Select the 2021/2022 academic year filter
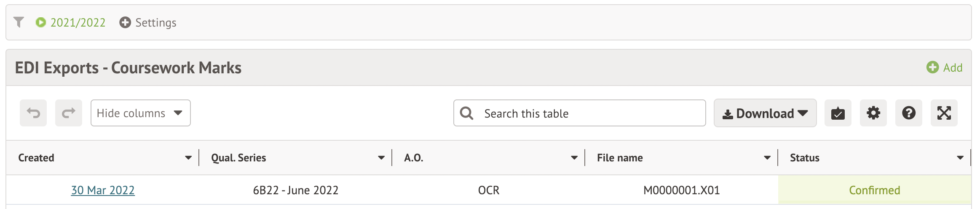980x209 pixels. 78,22
